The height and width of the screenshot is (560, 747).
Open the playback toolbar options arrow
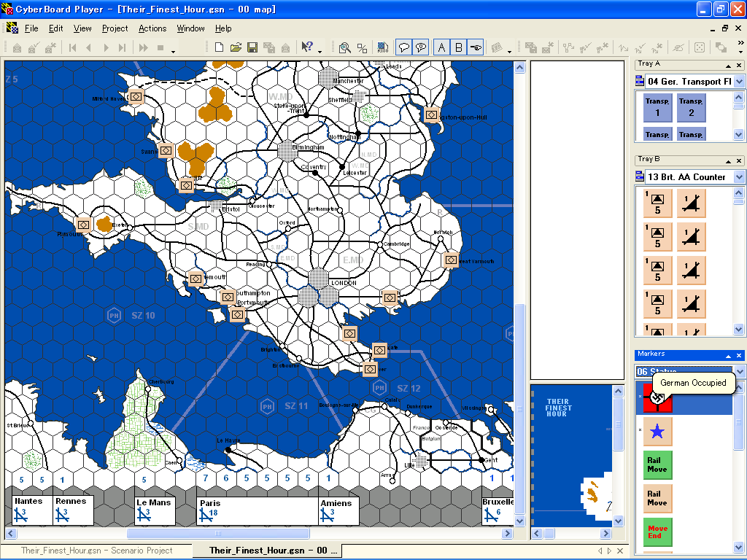pos(173,50)
